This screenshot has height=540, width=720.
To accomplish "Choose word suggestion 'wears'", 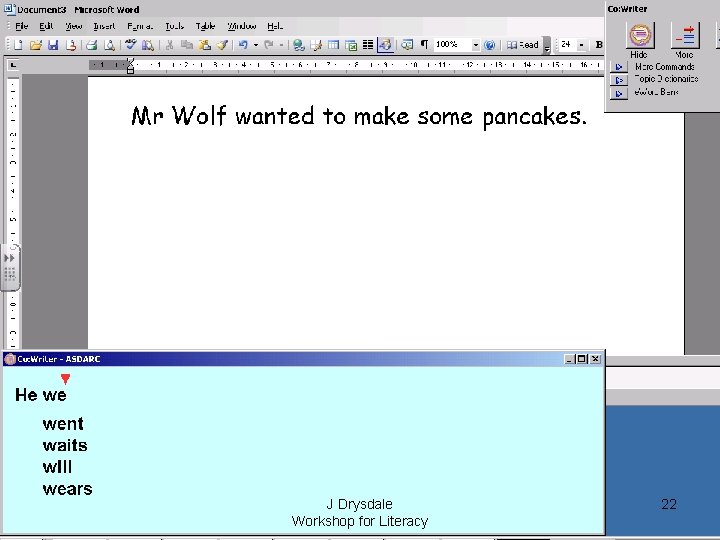I will tap(68, 489).
